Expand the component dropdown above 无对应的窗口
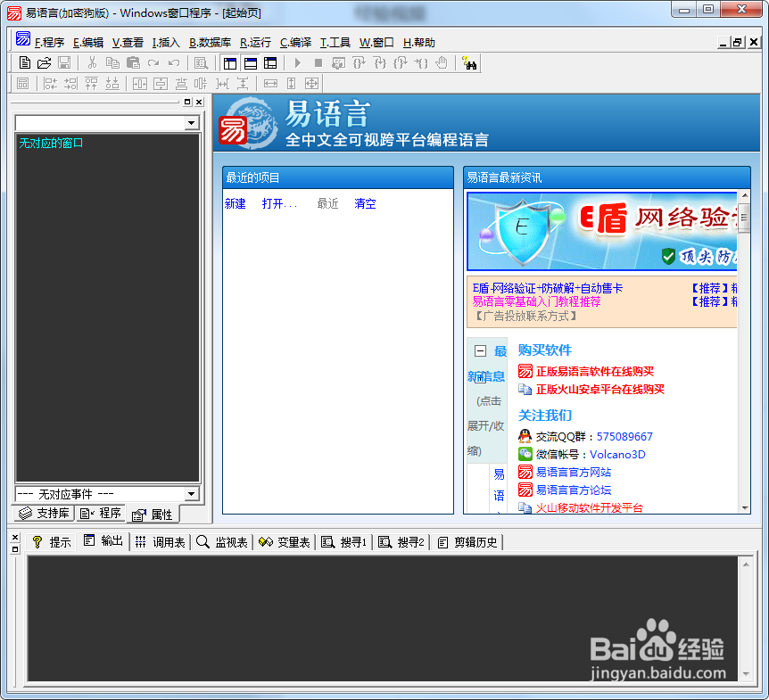Screen dimensions: 769x700 [192, 123]
